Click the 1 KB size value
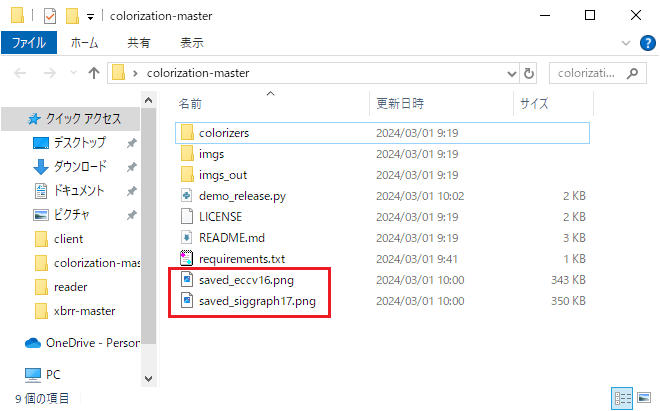This screenshot has height=411, width=660. coord(575,259)
